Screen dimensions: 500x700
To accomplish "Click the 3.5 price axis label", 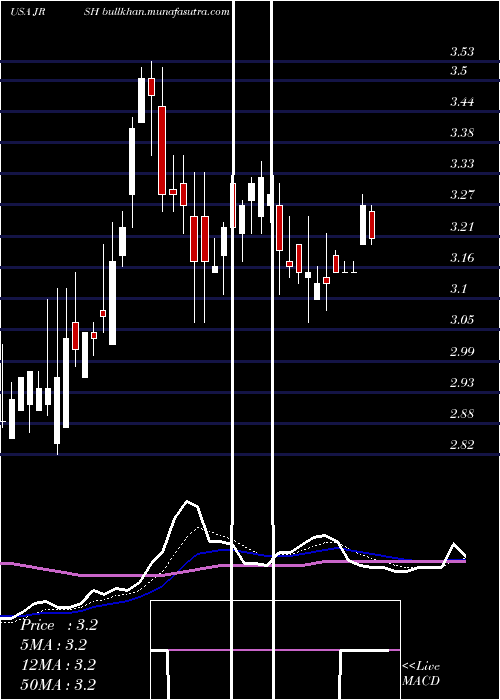I will coord(458,71).
